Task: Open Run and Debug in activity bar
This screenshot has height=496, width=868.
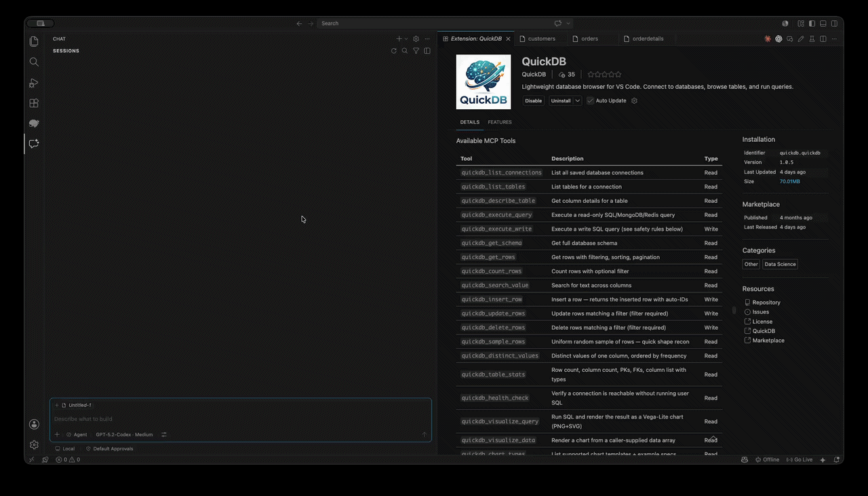Action: pos(34,83)
